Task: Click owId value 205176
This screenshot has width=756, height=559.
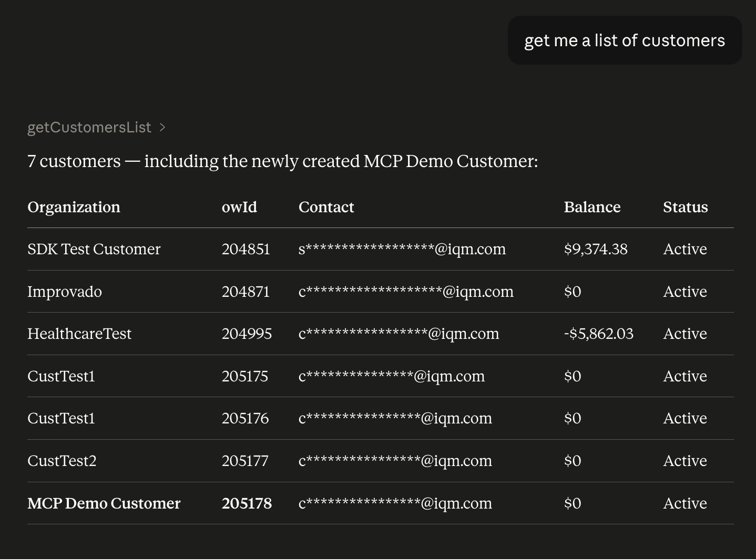Action: pyautogui.click(x=245, y=418)
